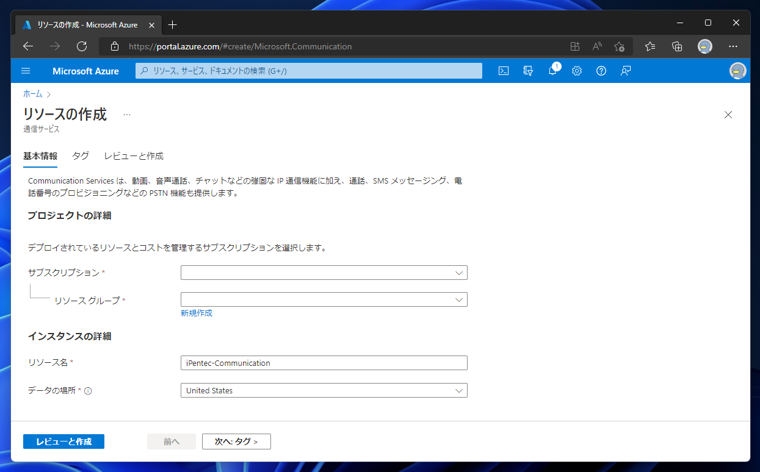This screenshot has height=472, width=760.
Task: Click the 前へ button
Action: tap(171, 441)
